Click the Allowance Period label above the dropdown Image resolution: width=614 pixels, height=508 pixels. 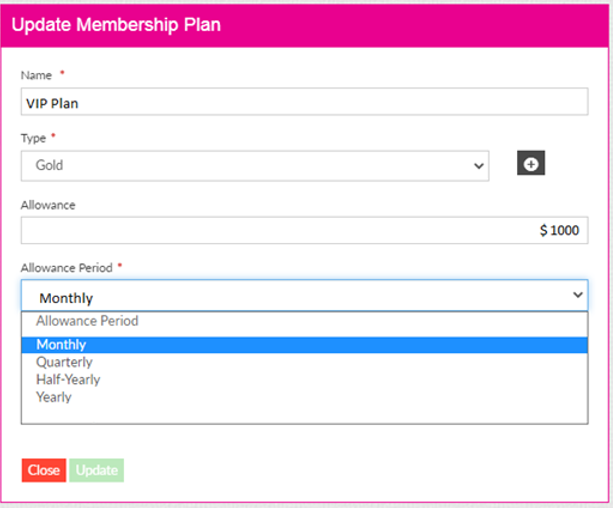pyautogui.click(x=68, y=268)
